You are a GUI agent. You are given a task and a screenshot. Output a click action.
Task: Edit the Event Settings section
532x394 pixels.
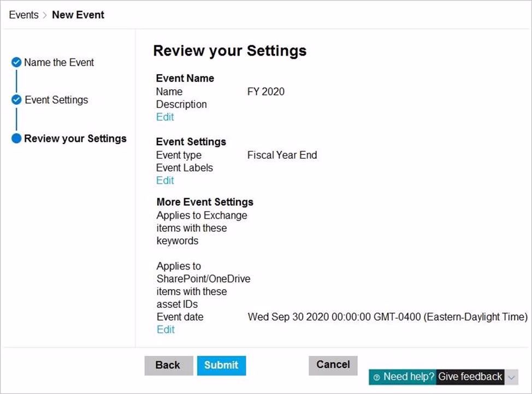coord(165,180)
